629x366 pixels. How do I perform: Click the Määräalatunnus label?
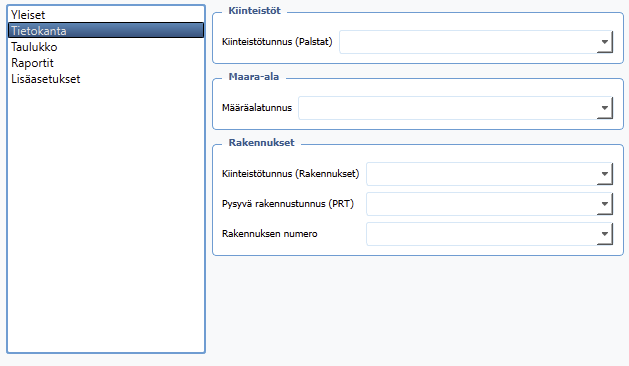[257, 108]
